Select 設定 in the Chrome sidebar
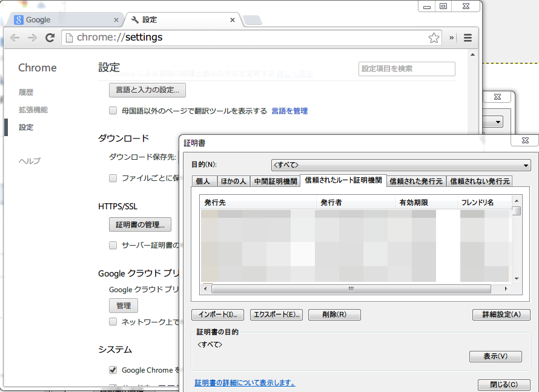This screenshot has height=392, width=539. (26, 128)
